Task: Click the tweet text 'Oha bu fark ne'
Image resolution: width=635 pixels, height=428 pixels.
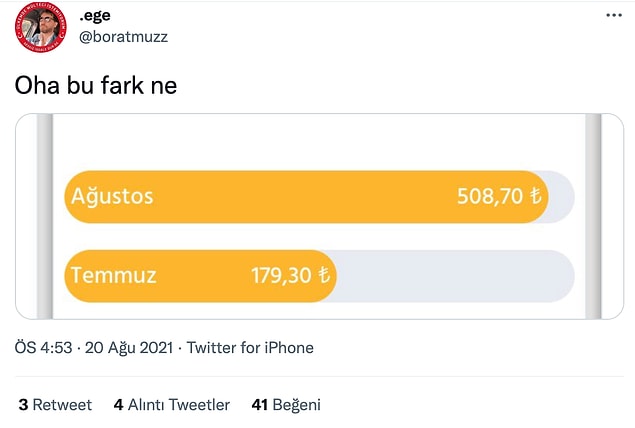Action: (96, 85)
